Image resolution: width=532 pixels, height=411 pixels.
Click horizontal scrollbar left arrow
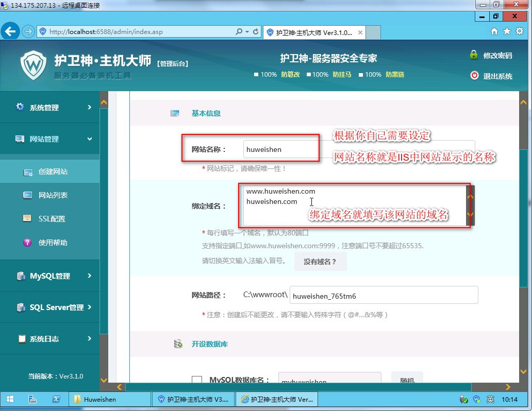point(120,387)
